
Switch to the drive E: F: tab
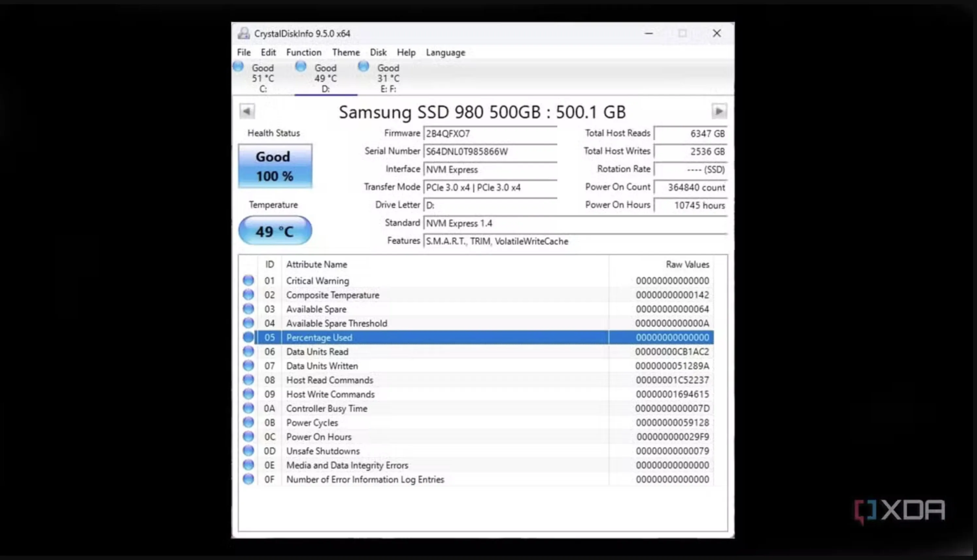click(x=387, y=77)
